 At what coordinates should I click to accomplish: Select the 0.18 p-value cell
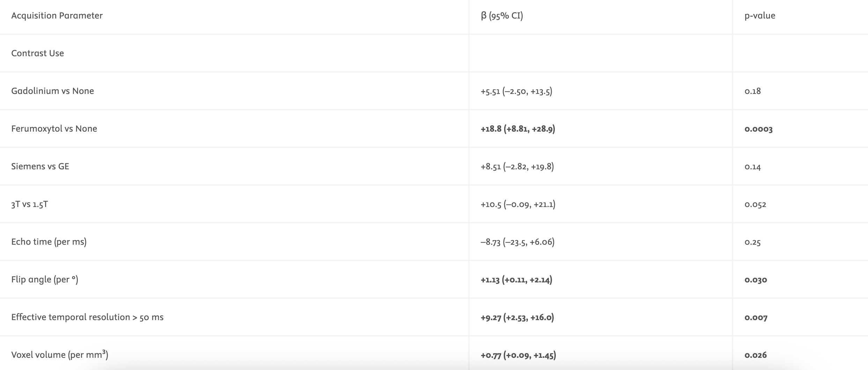click(752, 91)
